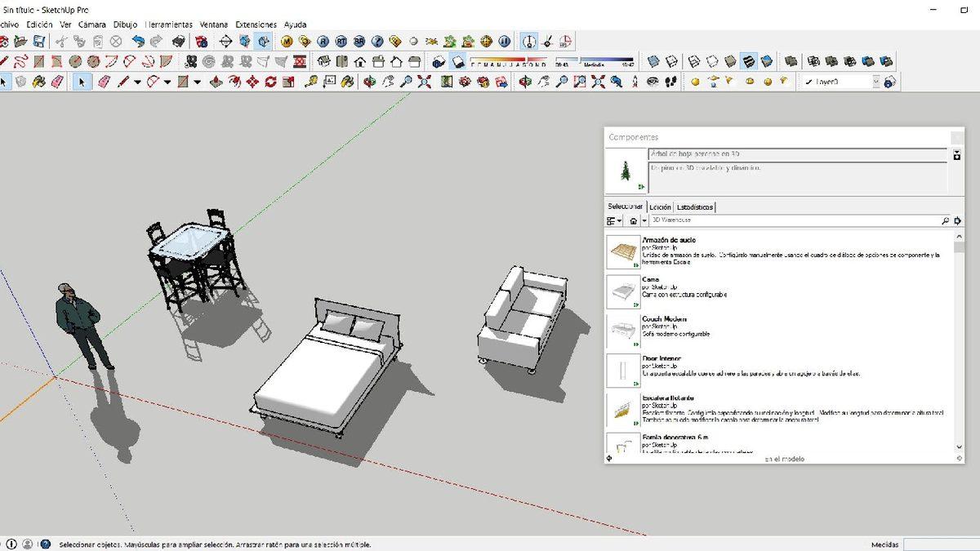The width and height of the screenshot is (980, 551).
Task: Select the Línea pencil drawing tool
Action: tap(122, 82)
